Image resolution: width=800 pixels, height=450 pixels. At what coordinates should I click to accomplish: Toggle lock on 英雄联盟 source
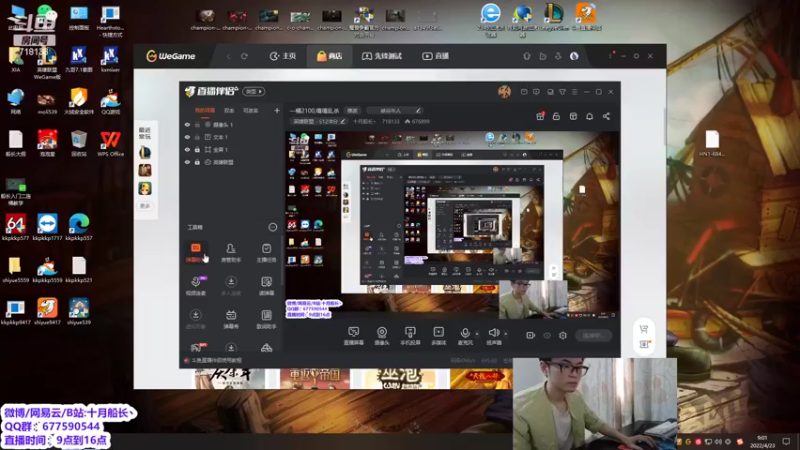tap(197, 162)
